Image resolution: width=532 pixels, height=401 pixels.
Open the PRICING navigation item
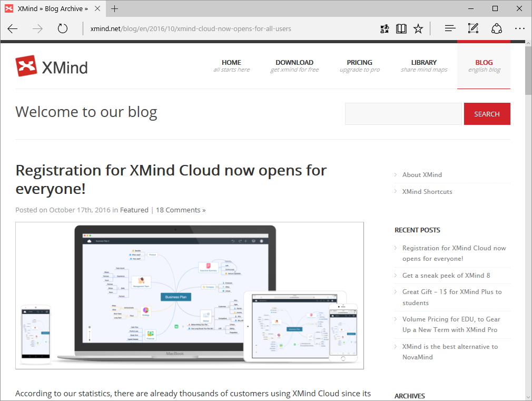(360, 66)
